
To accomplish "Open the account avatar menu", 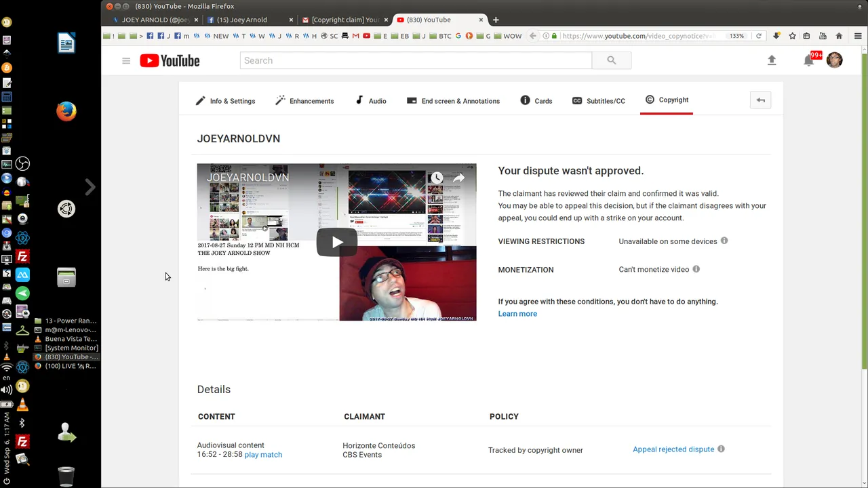I will [x=835, y=60].
